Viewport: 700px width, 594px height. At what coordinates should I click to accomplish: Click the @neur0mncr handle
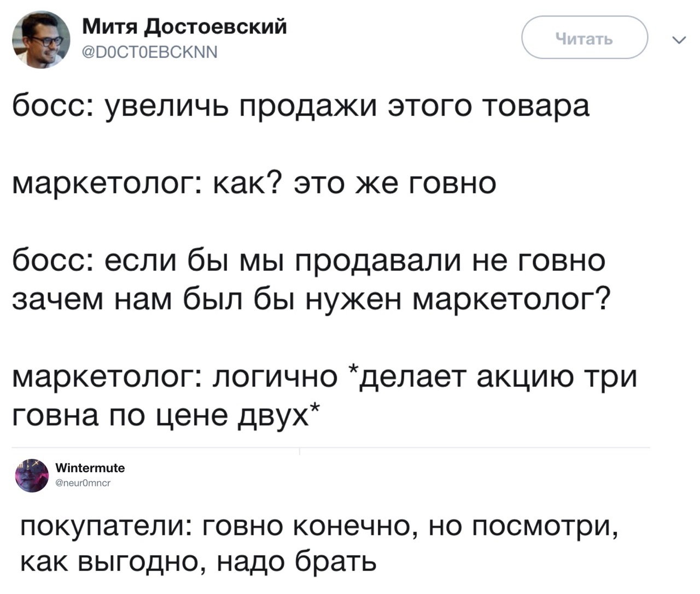pyautogui.click(x=83, y=483)
